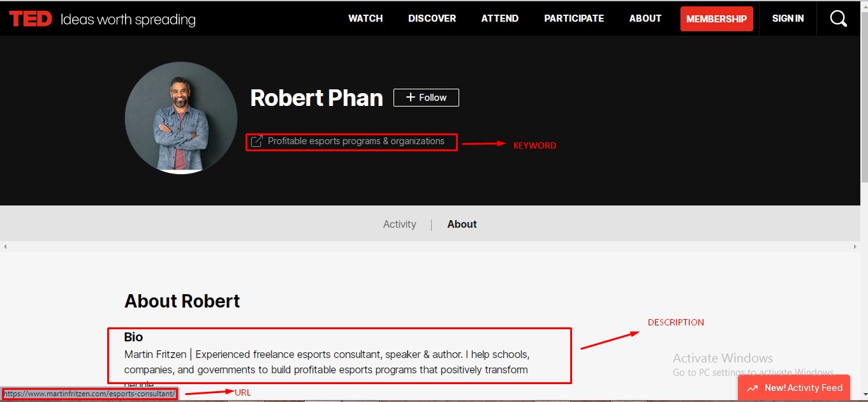This screenshot has width=868, height=402.
Task: Click the right scroll arrow of horizontal scrollbar
Action: coord(856,246)
